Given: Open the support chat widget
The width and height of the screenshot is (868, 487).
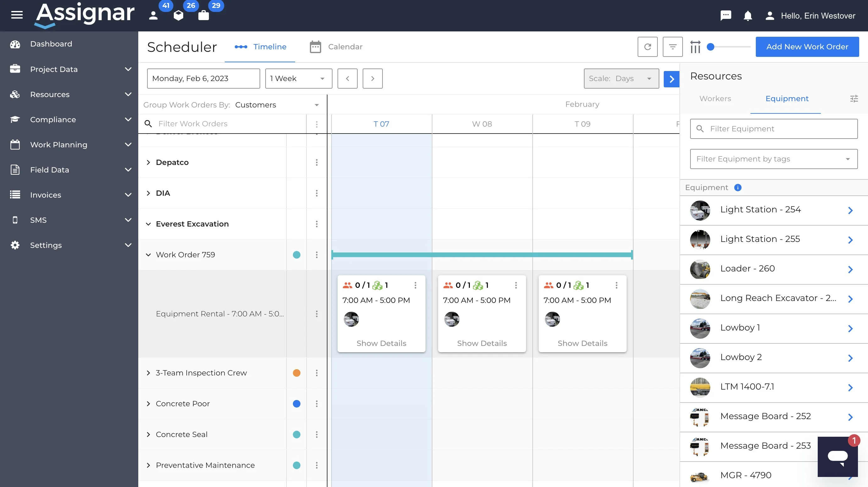Looking at the screenshot, I should coord(837,457).
